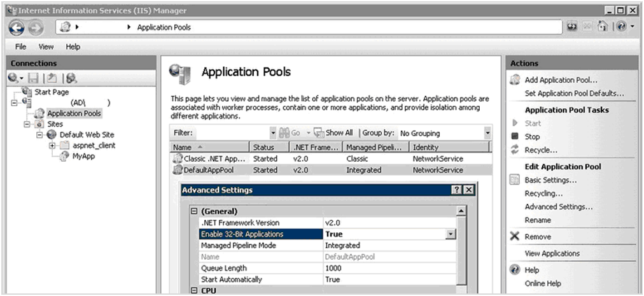
Task: Open the View menu
Action: pyautogui.click(x=46, y=46)
